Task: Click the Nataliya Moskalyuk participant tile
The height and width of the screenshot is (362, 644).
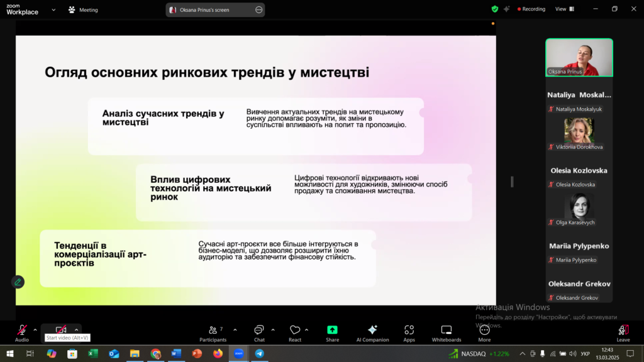Action: [x=579, y=96]
